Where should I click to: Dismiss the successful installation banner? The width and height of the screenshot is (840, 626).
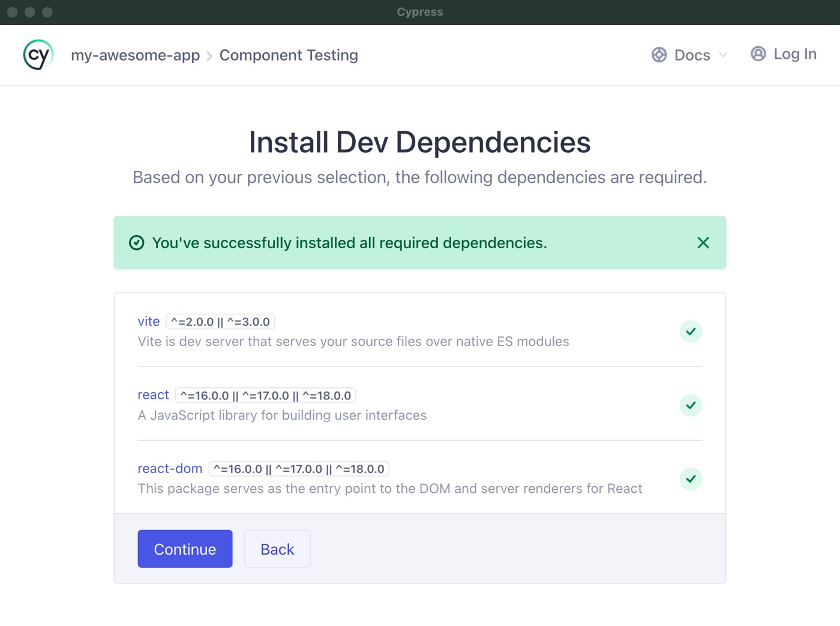click(703, 243)
